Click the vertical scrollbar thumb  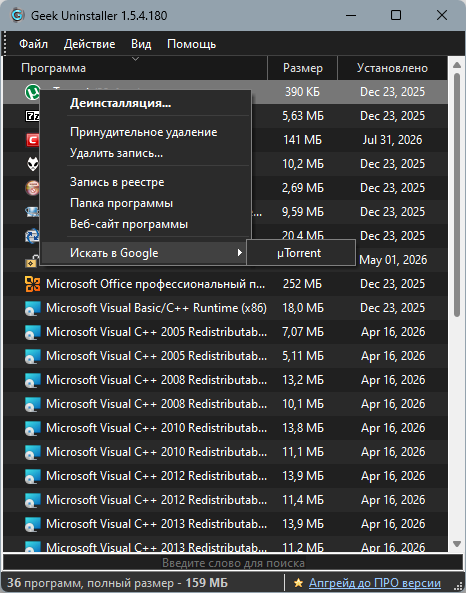click(x=457, y=195)
